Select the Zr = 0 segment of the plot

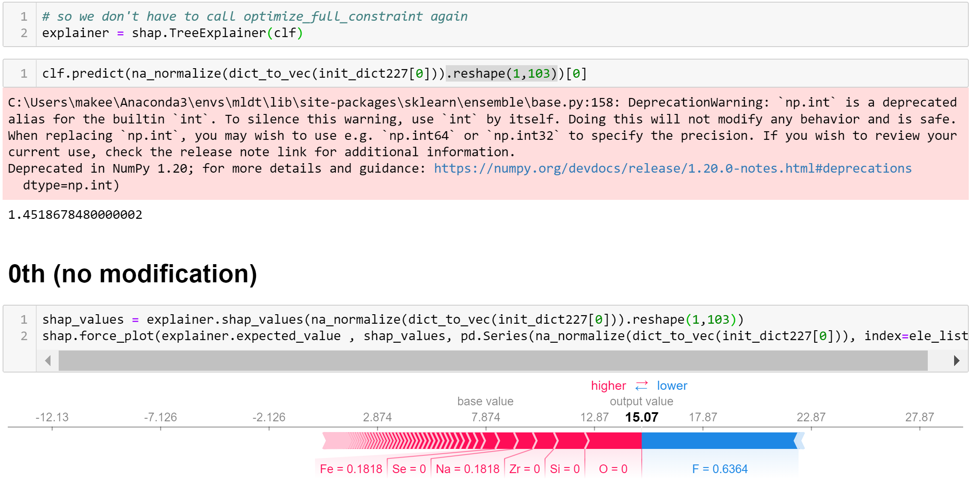524,469
